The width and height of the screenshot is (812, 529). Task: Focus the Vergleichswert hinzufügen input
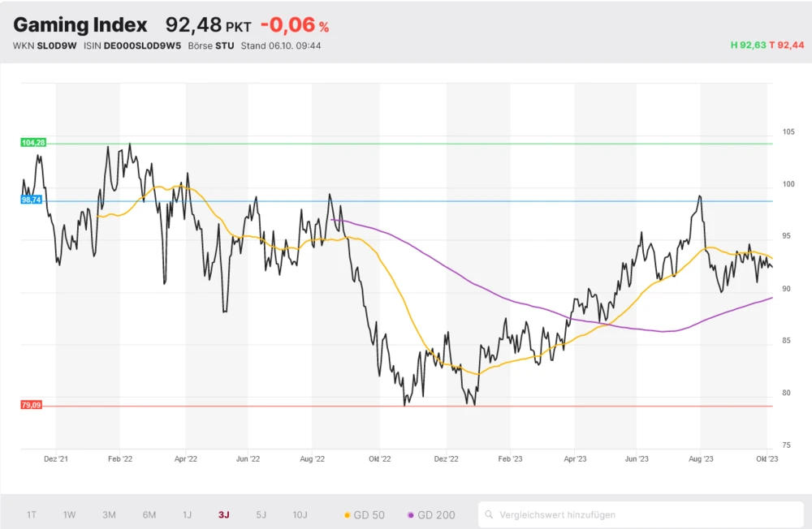(641, 514)
